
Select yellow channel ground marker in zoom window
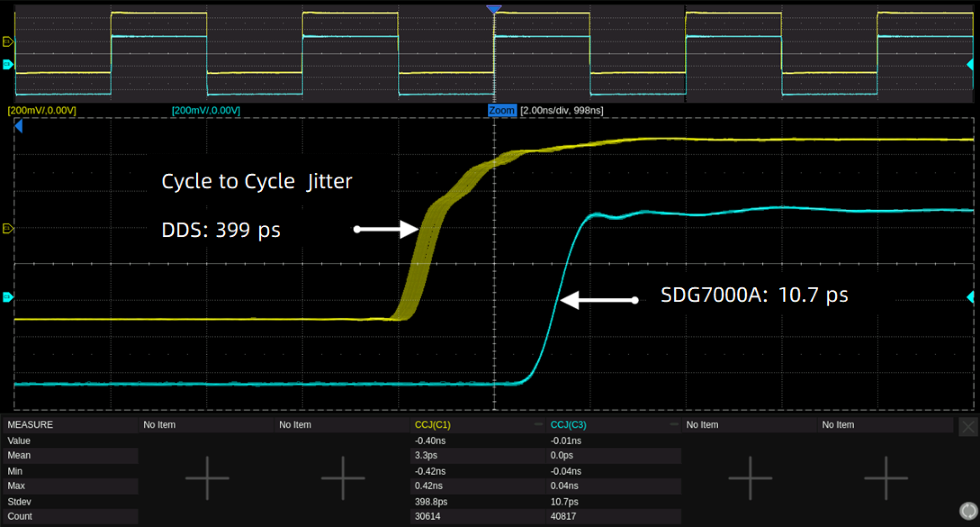coord(7,228)
